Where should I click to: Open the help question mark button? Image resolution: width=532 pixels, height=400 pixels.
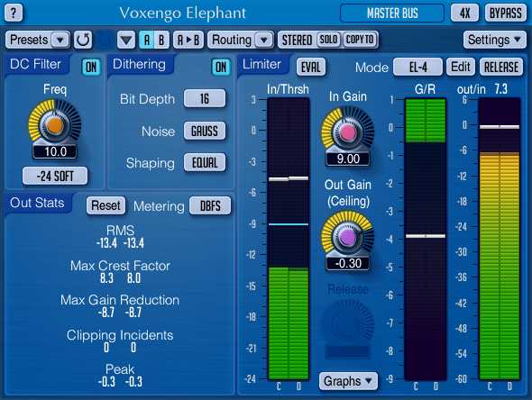pyautogui.click(x=14, y=13)
